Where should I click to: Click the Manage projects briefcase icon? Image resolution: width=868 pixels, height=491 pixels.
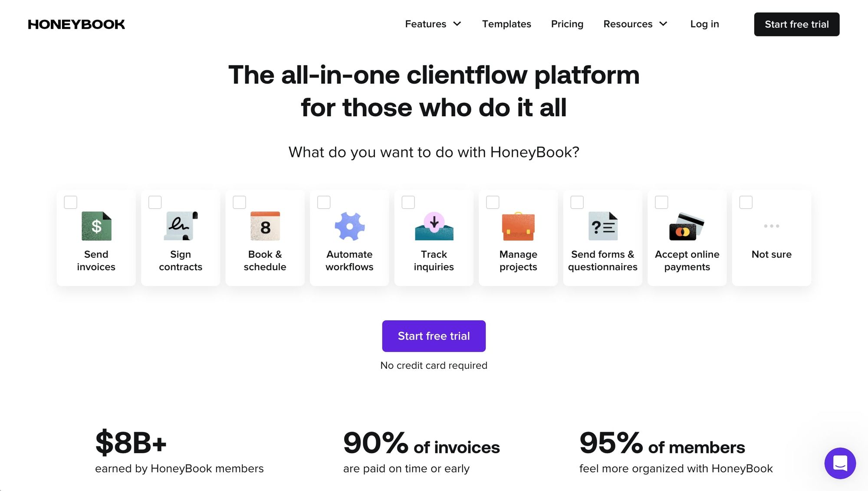517,226
